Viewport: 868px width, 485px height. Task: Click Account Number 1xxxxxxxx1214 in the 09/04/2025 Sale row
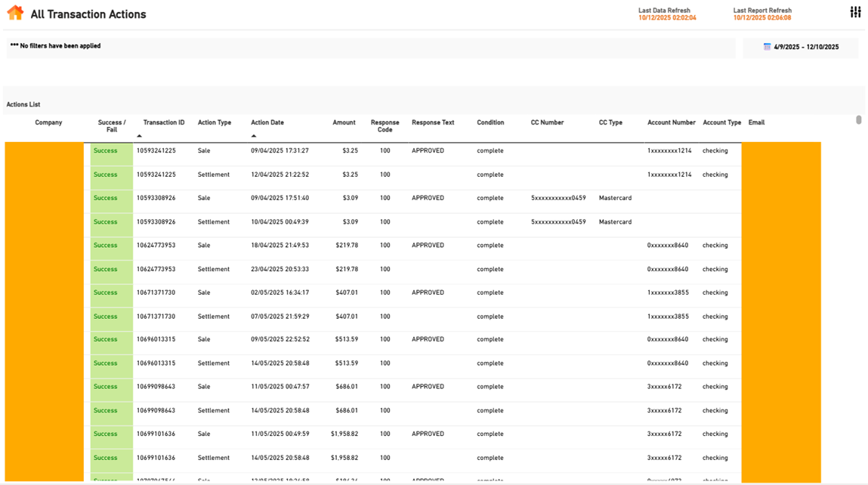pos(669,150)
